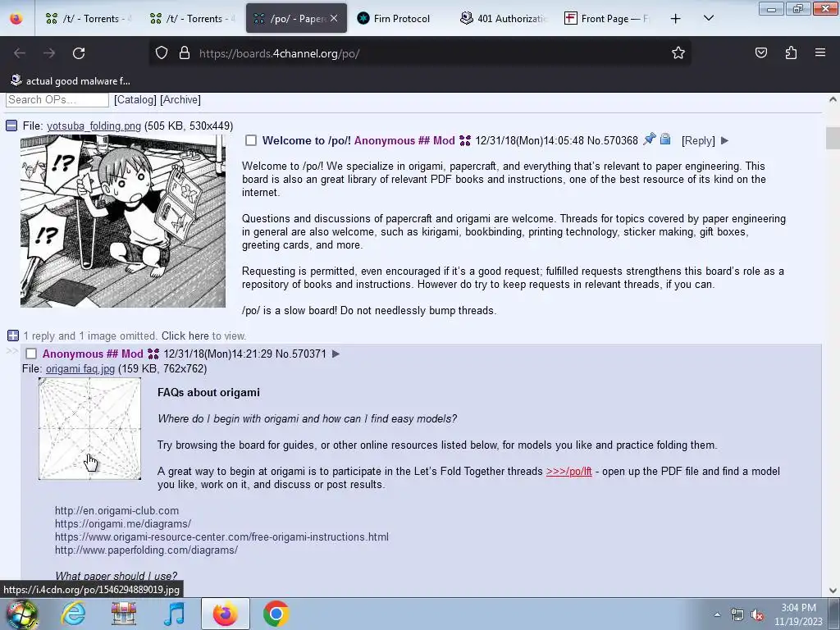
Task: Open the board Archive link
Action: 180,99
